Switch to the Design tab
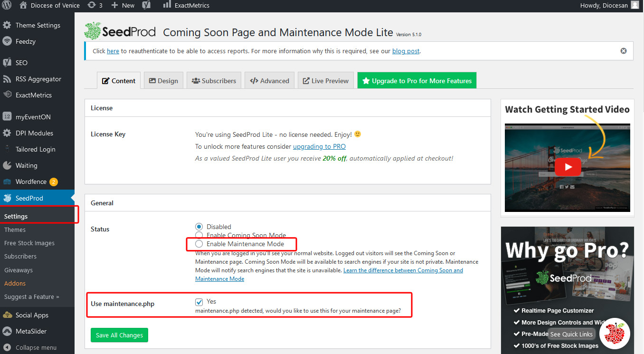 pos(163,81)
